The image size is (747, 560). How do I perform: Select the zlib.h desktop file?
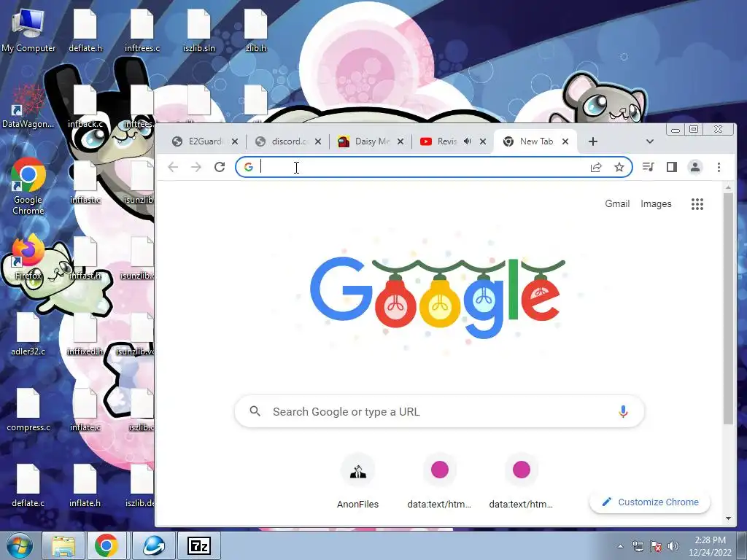pos(256,31)
